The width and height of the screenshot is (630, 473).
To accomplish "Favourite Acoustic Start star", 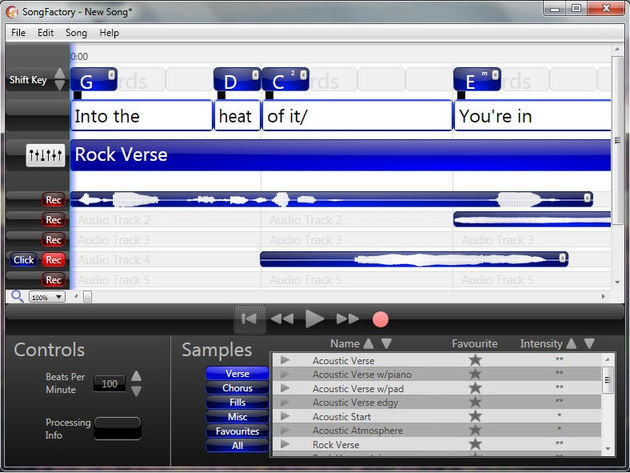I will [x=475, y=416].
